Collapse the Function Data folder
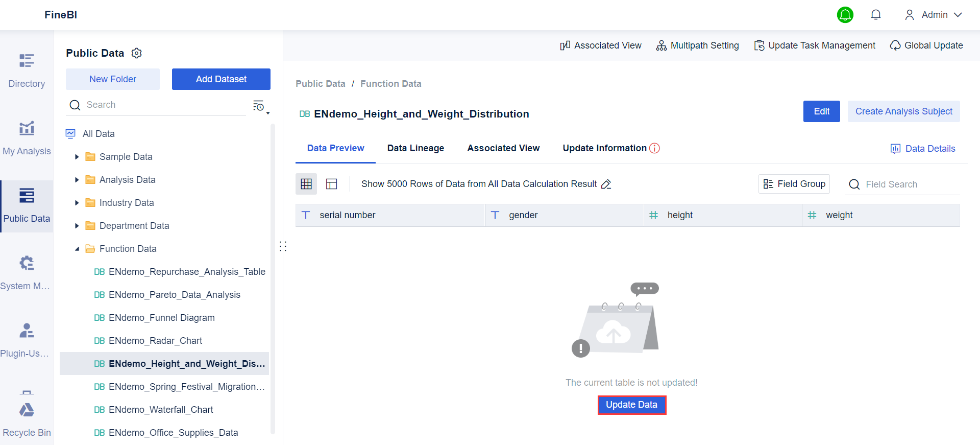The image size is (980, 445). pos(77,249)
